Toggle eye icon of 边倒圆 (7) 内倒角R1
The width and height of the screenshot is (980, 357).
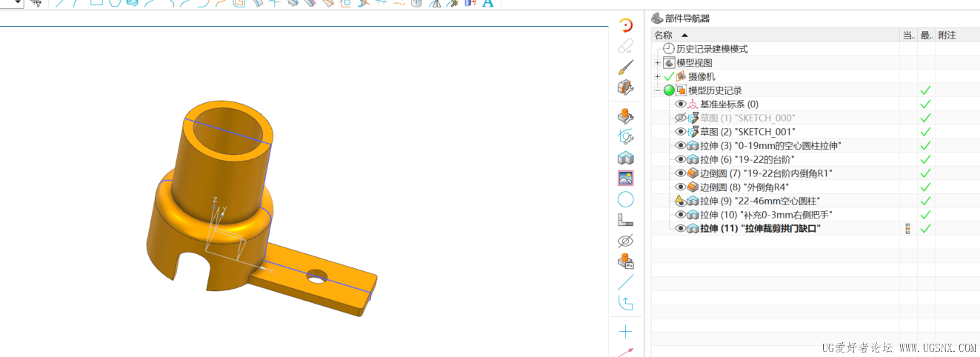click(681, 173)
